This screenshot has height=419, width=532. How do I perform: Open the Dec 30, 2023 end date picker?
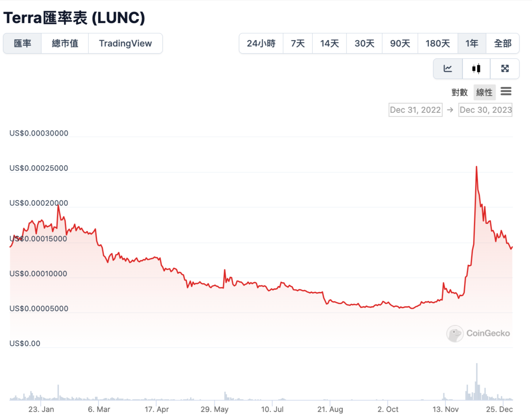point(485,110)
